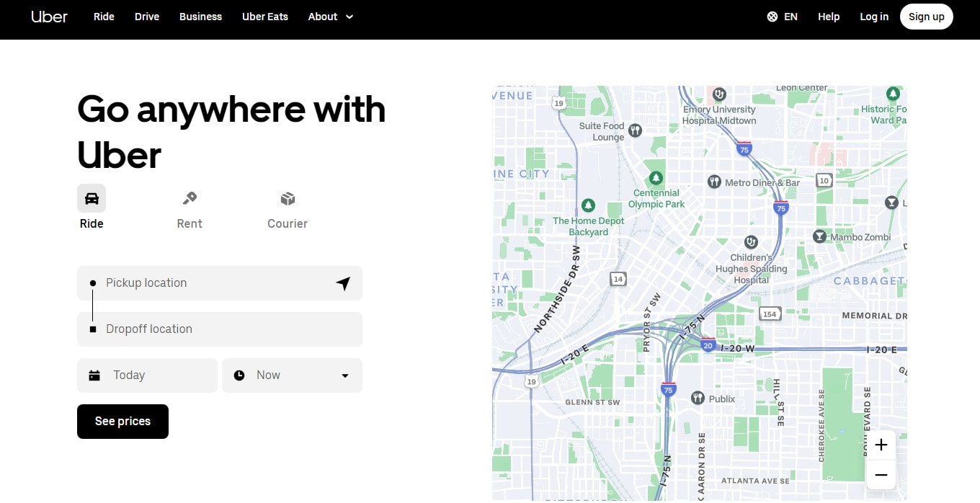Viewport: 980px width, 503px height.
Task: Select the Courier package icon
Action: [288, 198]
